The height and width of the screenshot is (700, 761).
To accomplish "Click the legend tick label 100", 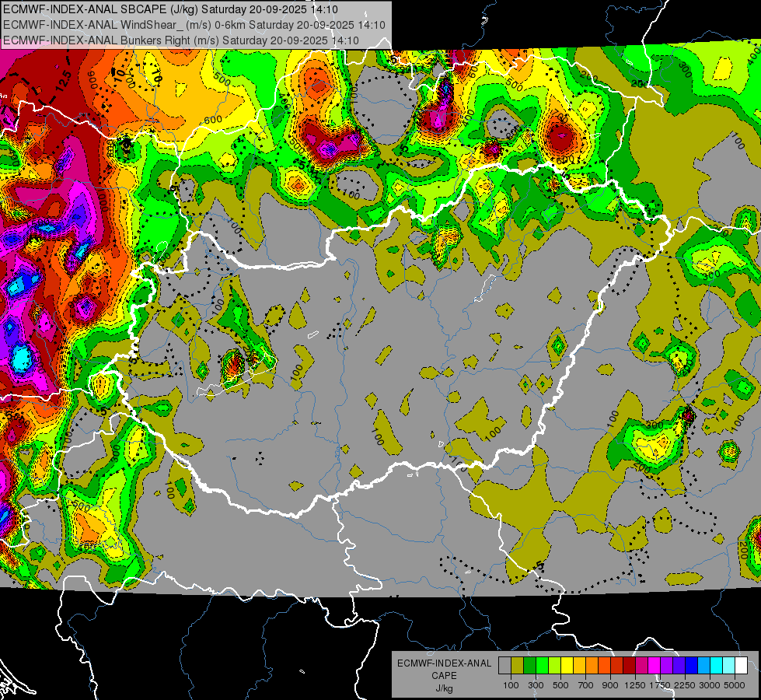I will click(511, 685).
